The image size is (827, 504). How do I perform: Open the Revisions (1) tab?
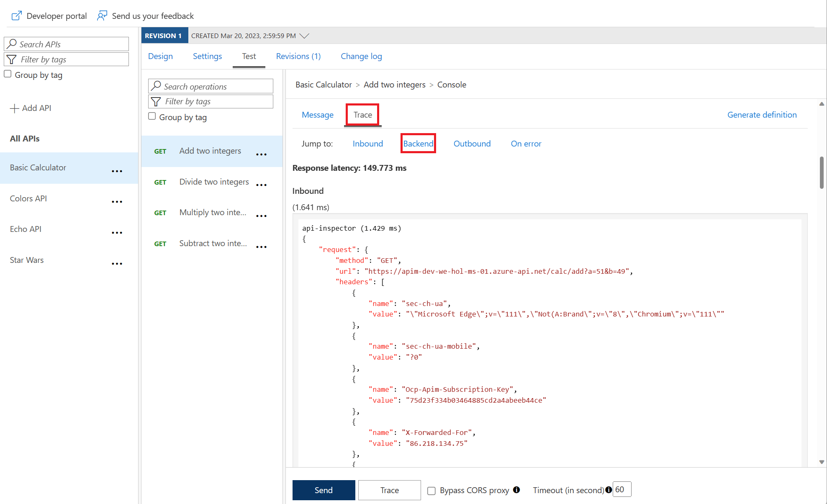click(298, 56)
